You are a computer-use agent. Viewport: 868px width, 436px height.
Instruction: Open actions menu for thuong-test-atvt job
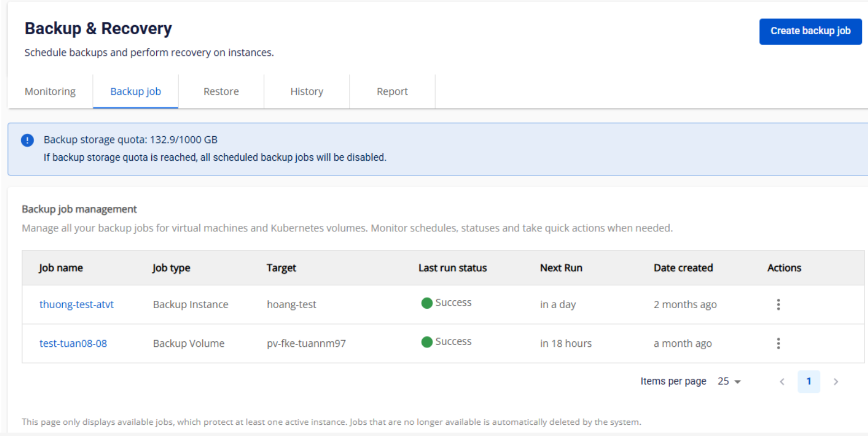click(x=778, y=304)
